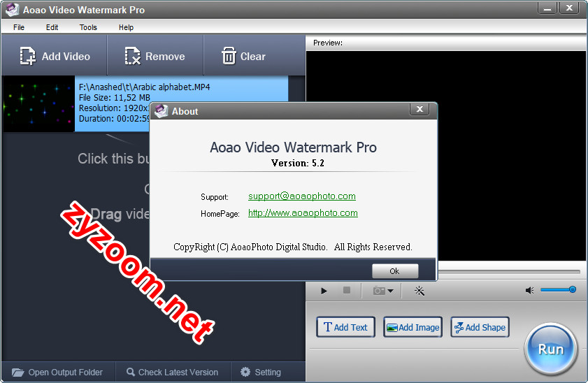
Task: Click the Add Shape button
Action: coord(480,327)
